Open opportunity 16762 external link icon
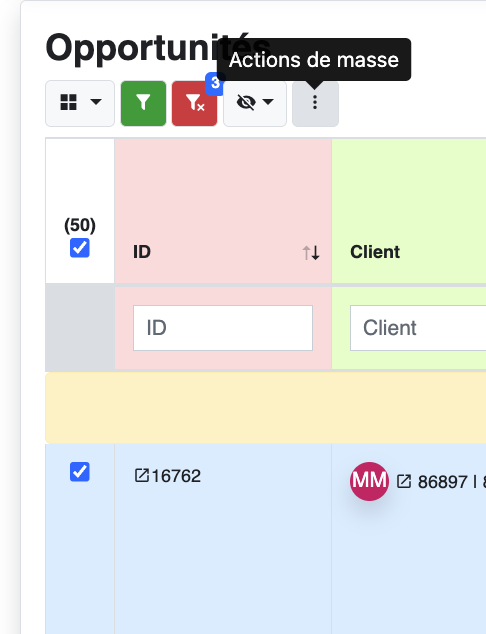The width and height of the screenshot is (486, 634). 142,476
